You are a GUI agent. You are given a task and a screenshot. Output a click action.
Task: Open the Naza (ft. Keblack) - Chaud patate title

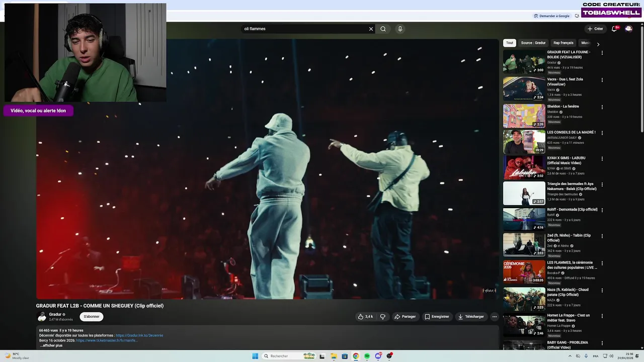coord(568,292)
